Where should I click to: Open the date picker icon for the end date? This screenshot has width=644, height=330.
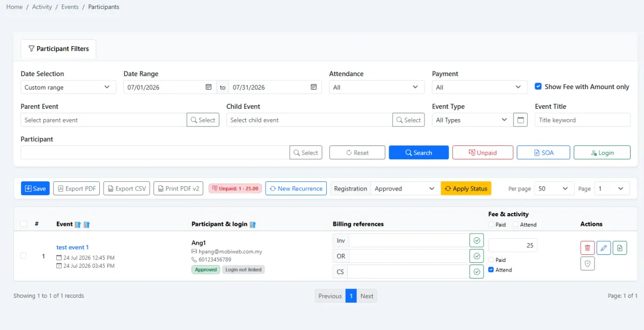point(314,87)
